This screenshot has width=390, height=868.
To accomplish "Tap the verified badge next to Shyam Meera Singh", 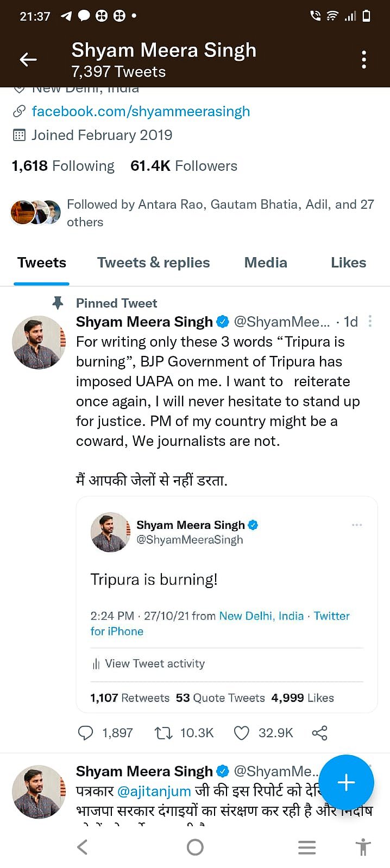I will point(223,321).
